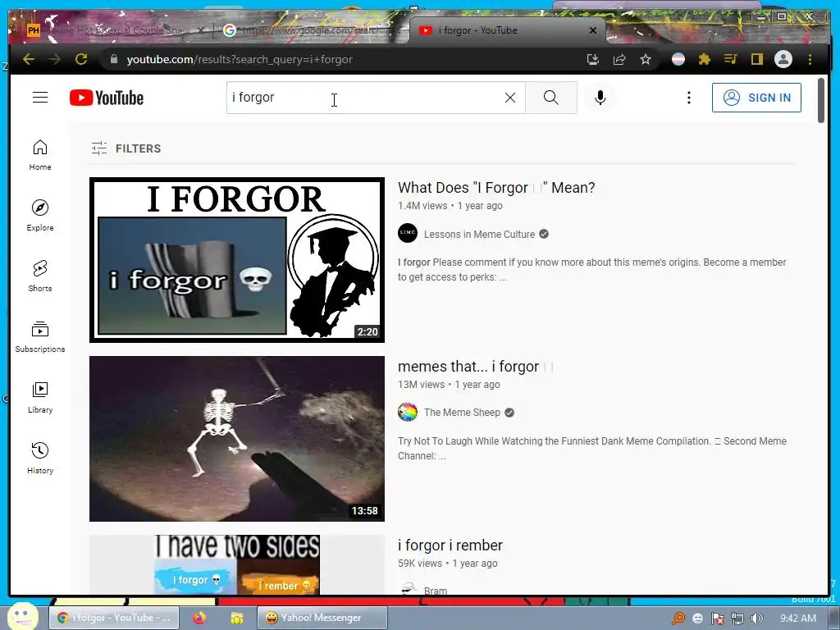
Task: Click the install app icon in address bar
Action: 592,59
